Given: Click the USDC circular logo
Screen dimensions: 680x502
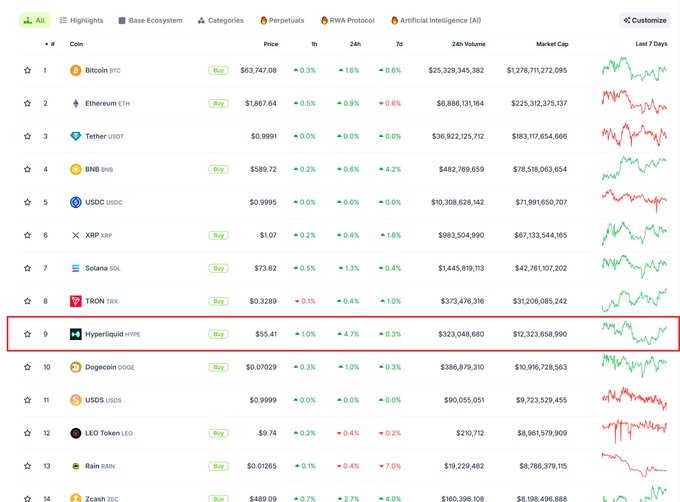Looking at the screenshot, I should (75, 202).
